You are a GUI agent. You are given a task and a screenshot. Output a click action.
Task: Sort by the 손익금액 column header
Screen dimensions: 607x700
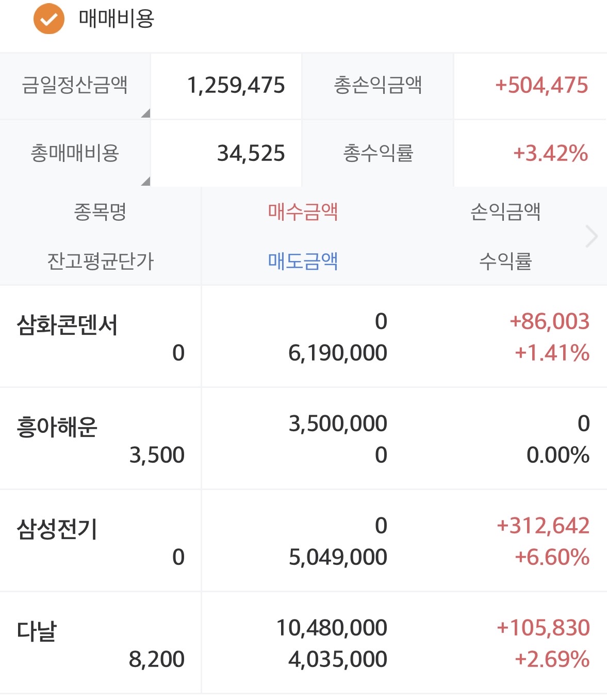[505, 211]
